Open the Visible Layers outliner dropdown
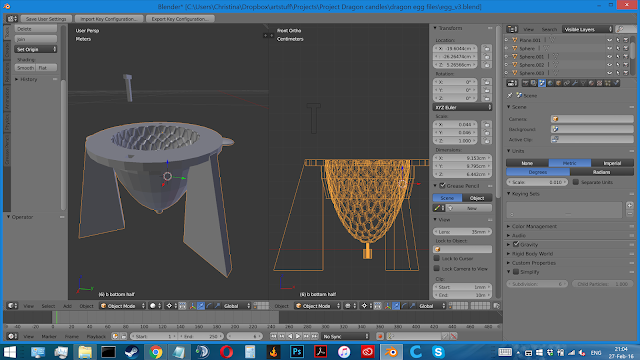 coord(587,29)
